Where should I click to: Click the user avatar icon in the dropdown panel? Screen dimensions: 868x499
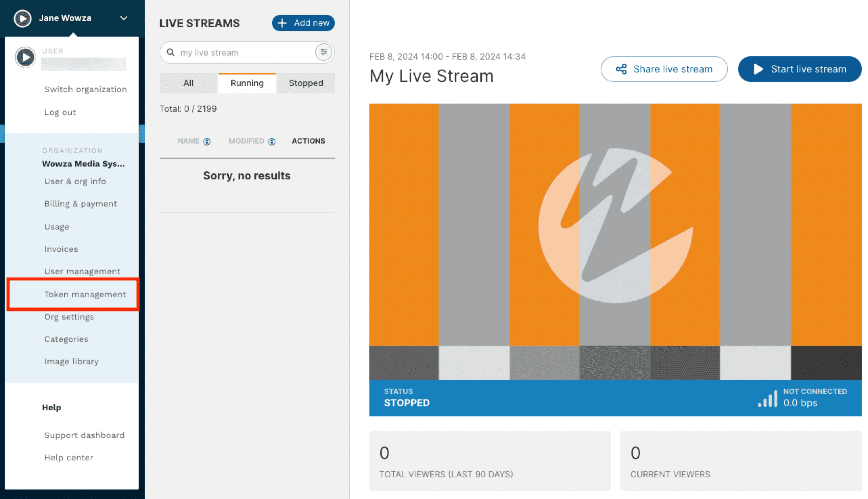tap(25, 57)
